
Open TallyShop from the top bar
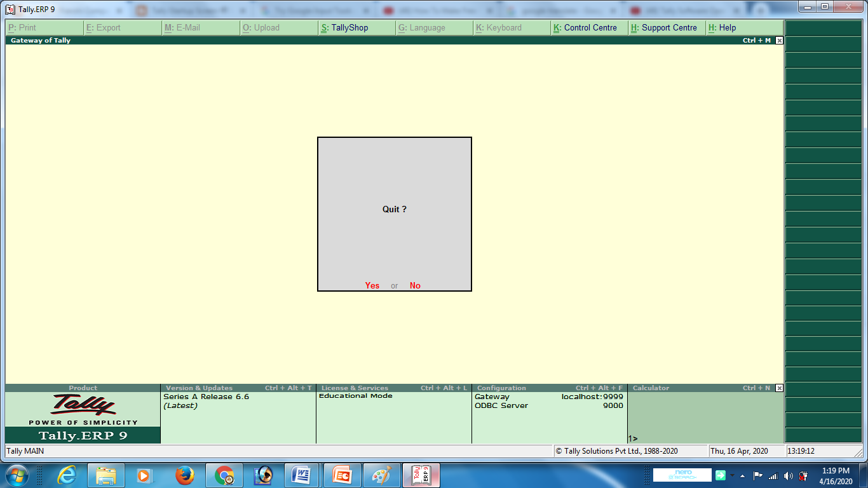tap(357, 28)
